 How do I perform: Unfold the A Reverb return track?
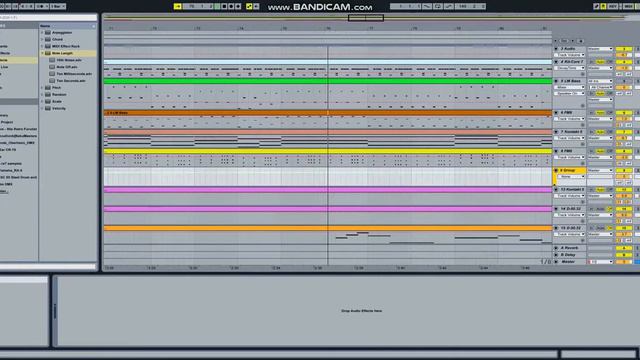pos(556,248)
